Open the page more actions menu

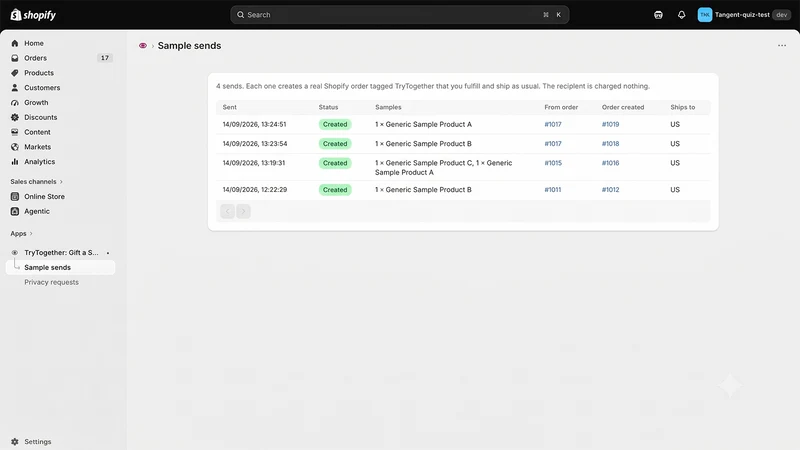point(782,46)
